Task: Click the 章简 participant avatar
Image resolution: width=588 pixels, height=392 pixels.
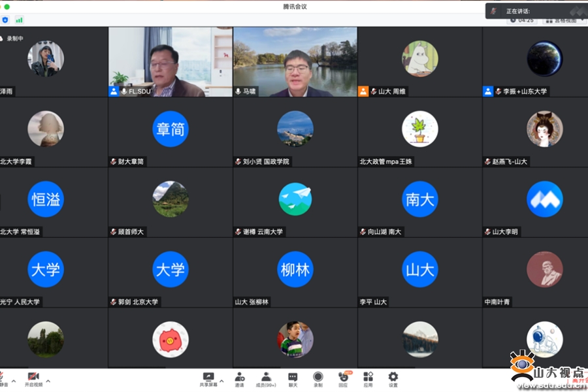Action: [x=170, y=129]
